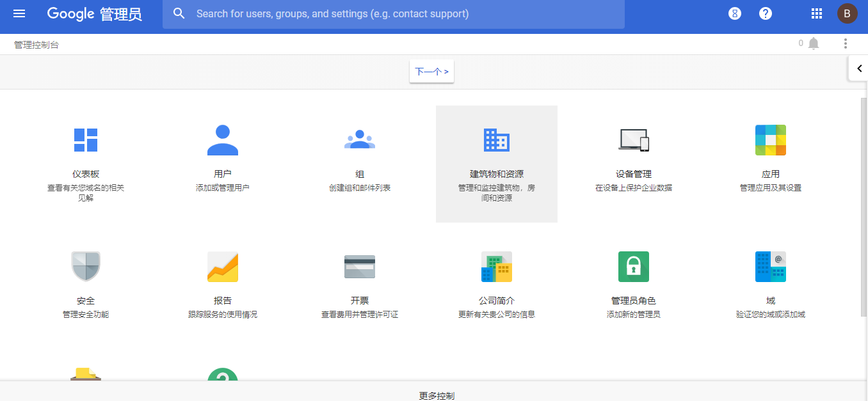Click the 管理员角色 label
This screenshot has width=868, height=401.
coord(634,301)
